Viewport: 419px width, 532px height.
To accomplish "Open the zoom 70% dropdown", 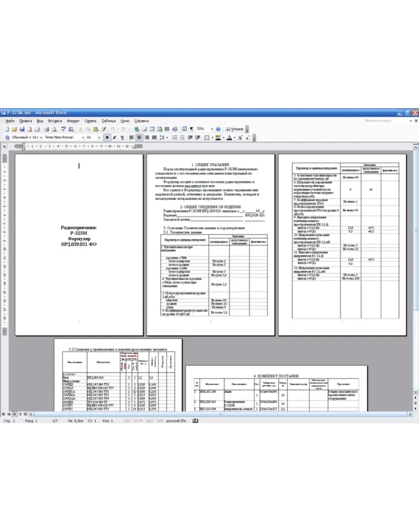I will coord(212,129).
